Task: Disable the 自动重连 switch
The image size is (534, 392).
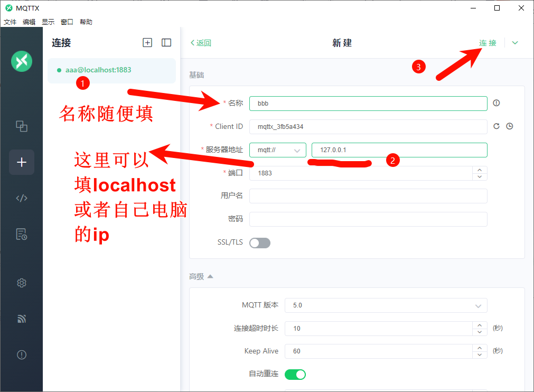Action: pos(295,375)
